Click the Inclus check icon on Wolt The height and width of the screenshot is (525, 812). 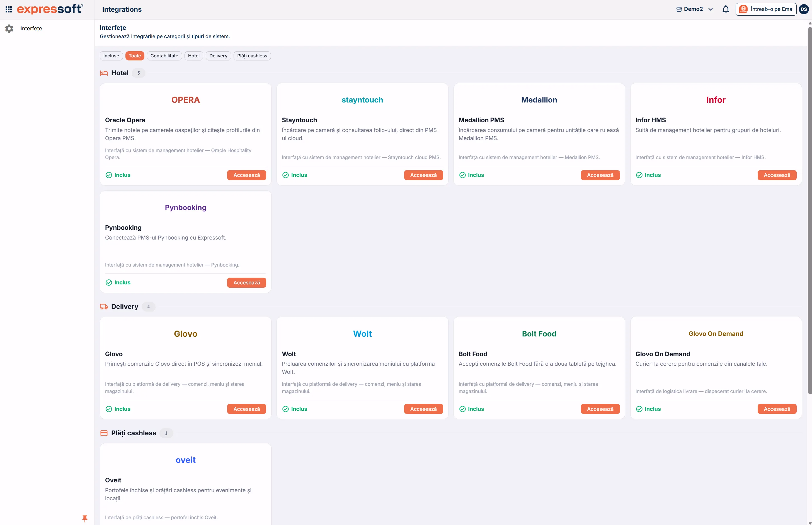tap(285, 409)
